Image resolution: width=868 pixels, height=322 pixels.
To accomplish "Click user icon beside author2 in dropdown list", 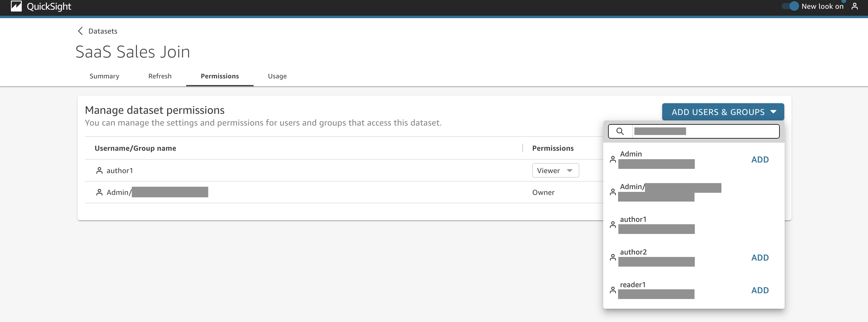I will click(x=613, y=258).
